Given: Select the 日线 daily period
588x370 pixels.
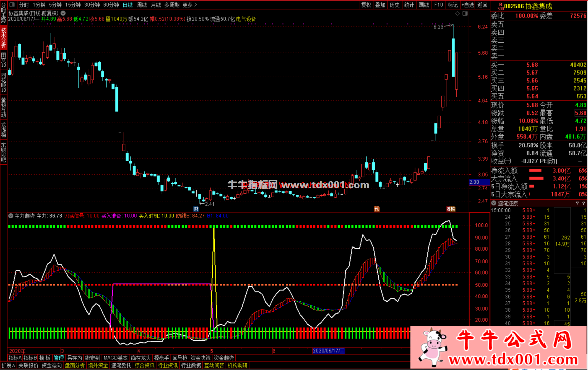Looking at the screenshot, I should click(128, 5).
